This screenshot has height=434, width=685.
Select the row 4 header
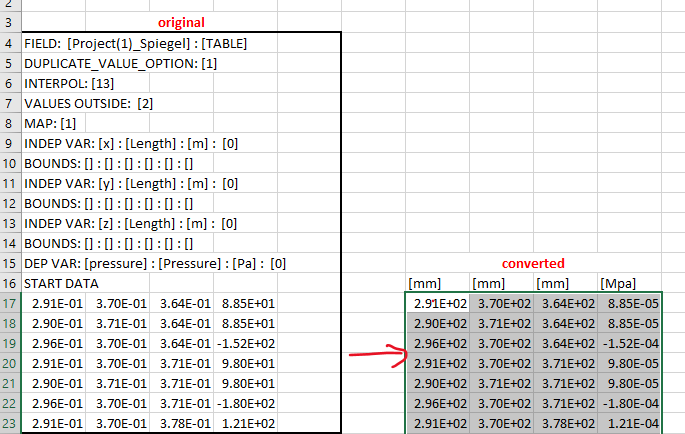9,43
